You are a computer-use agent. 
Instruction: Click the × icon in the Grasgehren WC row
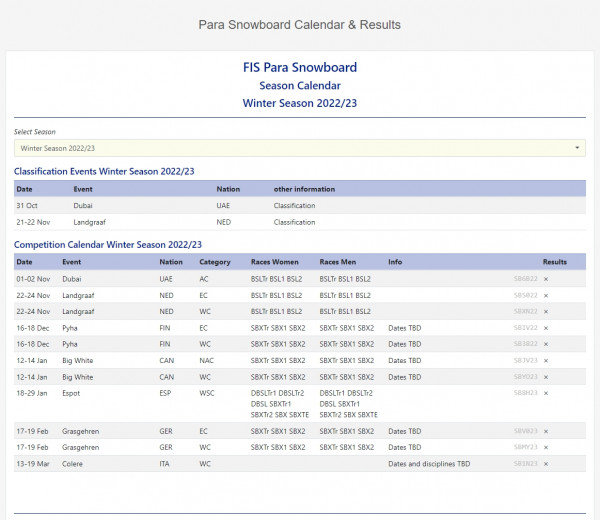coord(546,448)
